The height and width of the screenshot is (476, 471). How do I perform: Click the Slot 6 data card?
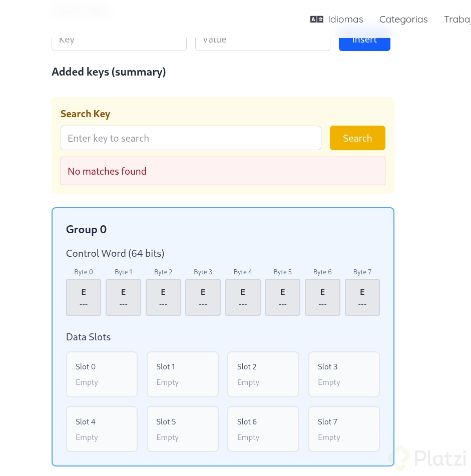(263, 429)
